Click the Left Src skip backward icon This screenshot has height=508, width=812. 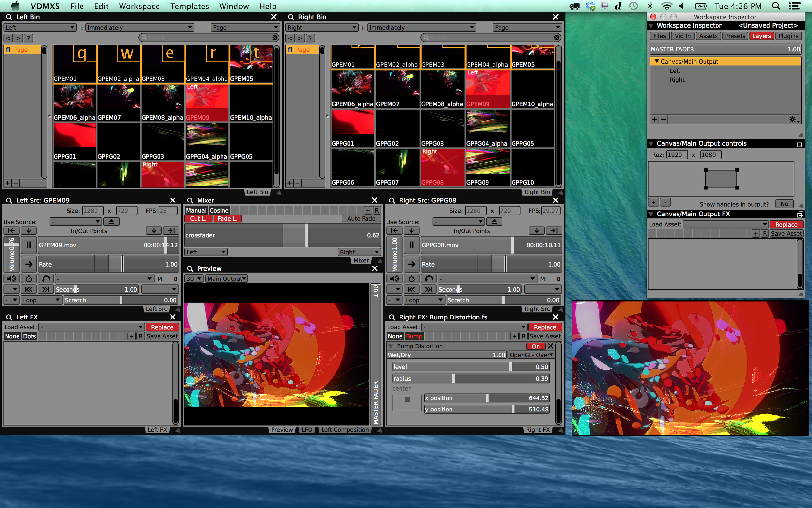(29, 289)
